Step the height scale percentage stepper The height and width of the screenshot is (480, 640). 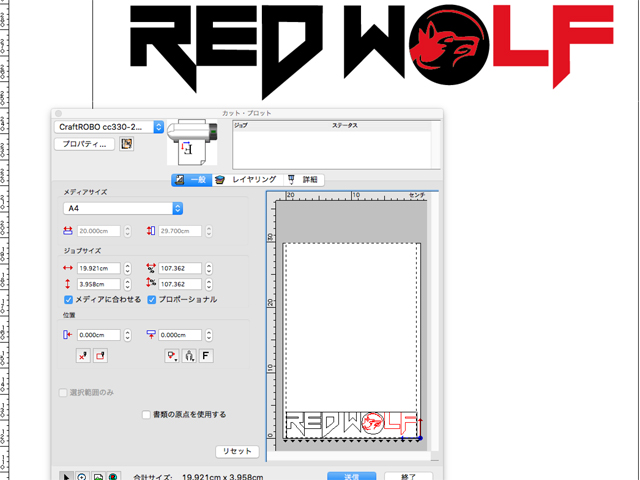[209, 284]
